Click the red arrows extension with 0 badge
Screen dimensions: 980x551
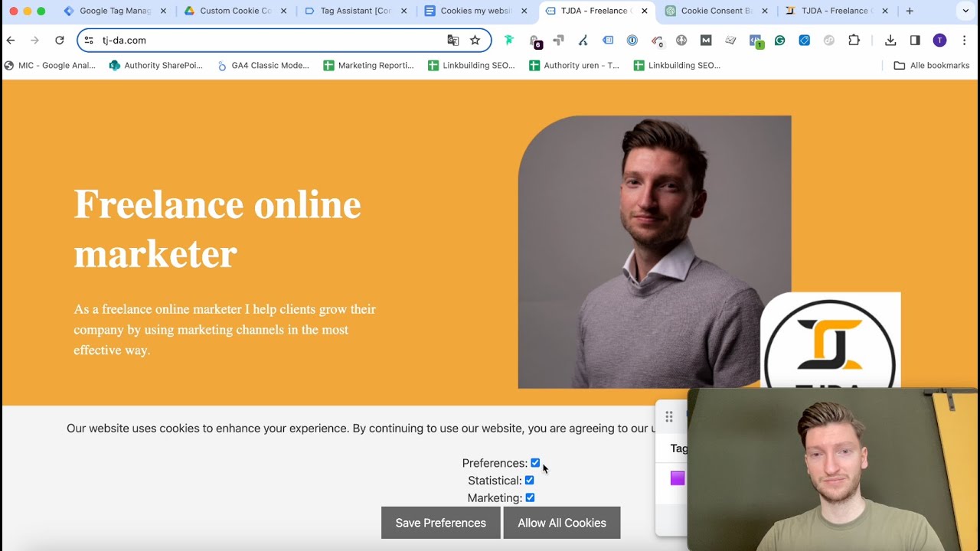657,41
